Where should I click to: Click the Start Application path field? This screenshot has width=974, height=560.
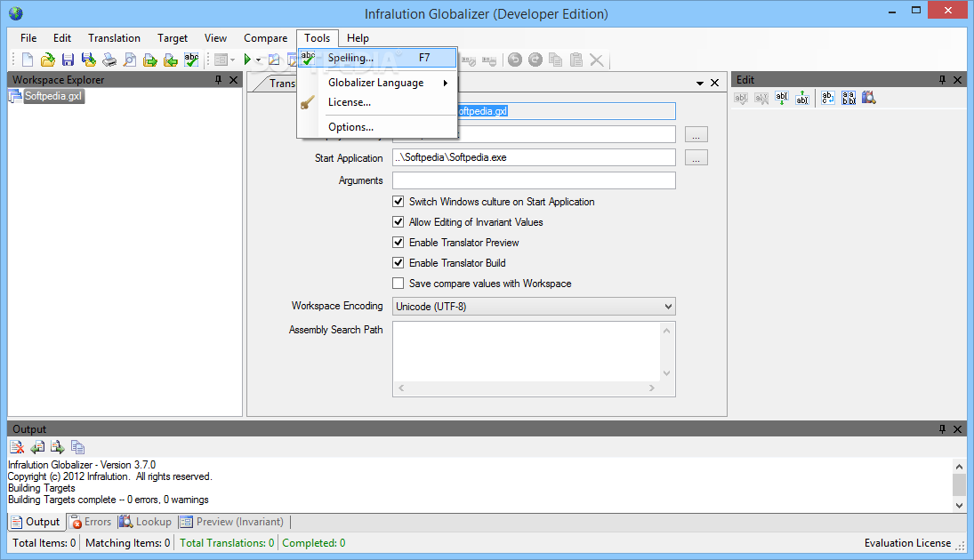tap(534, 157)
